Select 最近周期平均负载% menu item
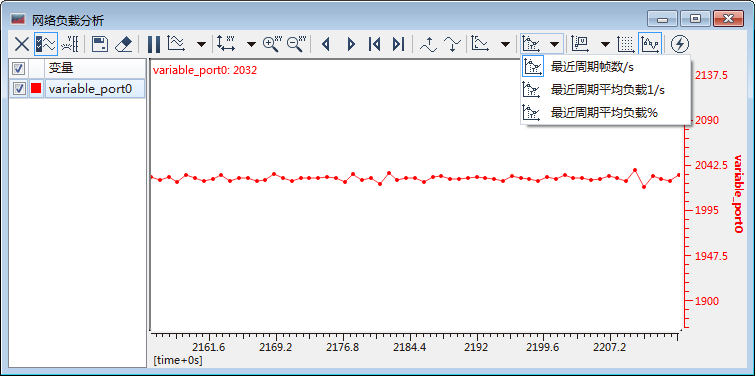Viewport: 755px width, 376px height. (606, 113)
